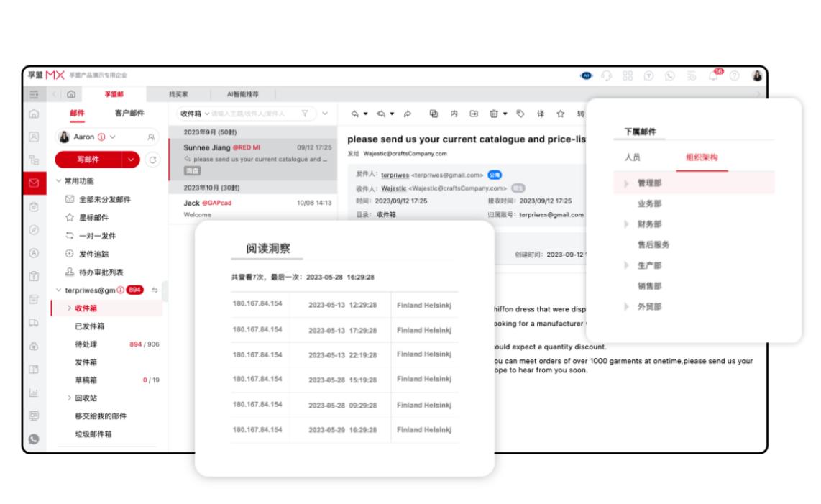Click the filter funnel icon in search box
The width and height of the screenshot is (821, 504).
point(305,114)
